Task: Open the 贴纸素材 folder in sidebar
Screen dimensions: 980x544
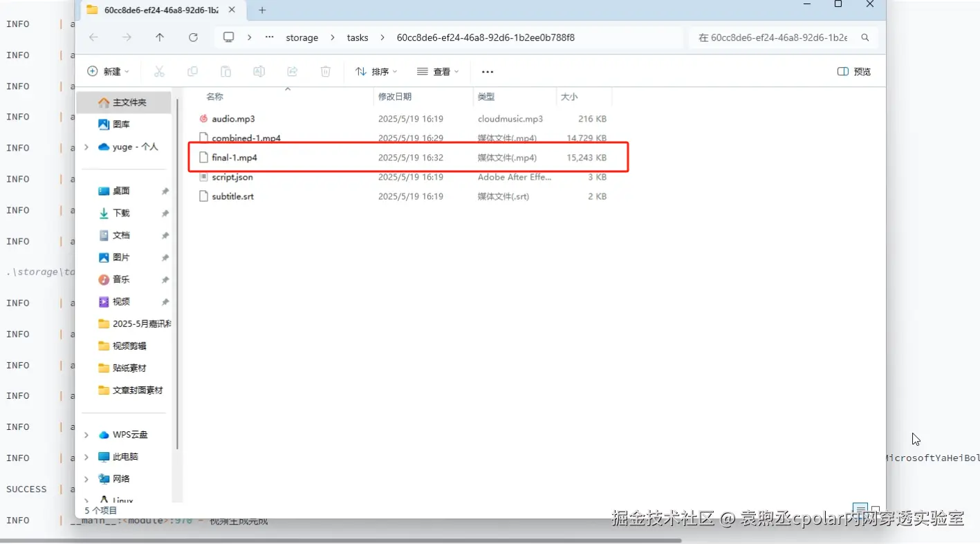Action: 122,368
